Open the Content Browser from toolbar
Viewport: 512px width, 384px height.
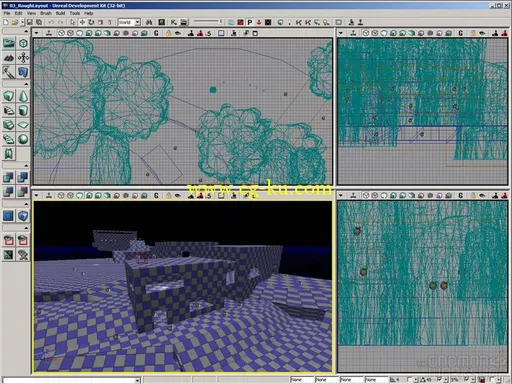[162, 22]
